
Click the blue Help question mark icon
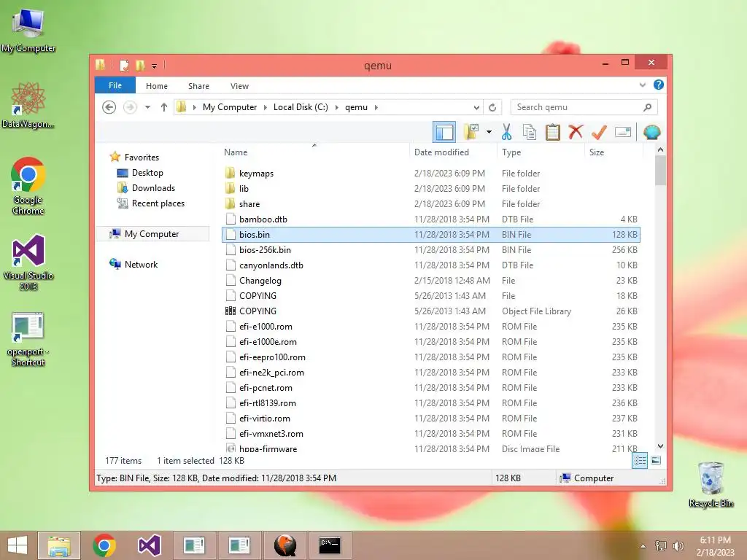point(659,85)
